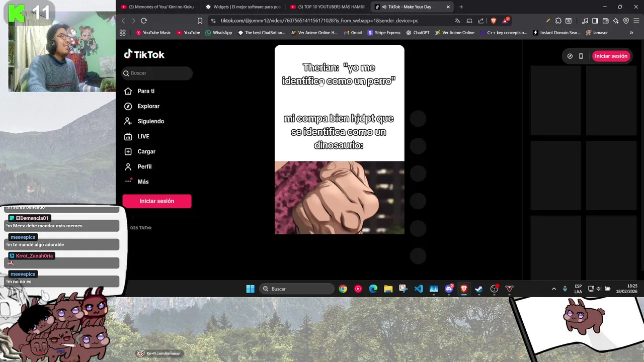Reload the page in the browser
644x362 pixels.
click(144, 21)
